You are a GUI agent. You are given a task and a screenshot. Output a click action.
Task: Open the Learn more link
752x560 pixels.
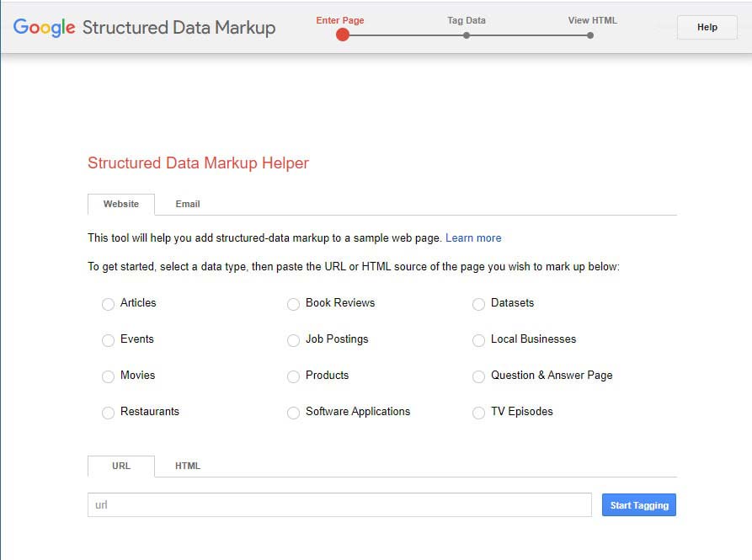pos(474,237)
